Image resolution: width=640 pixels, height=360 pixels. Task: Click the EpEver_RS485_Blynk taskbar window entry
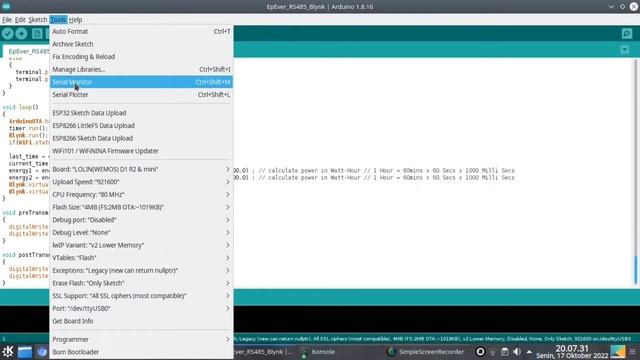[x=263, y=352]
